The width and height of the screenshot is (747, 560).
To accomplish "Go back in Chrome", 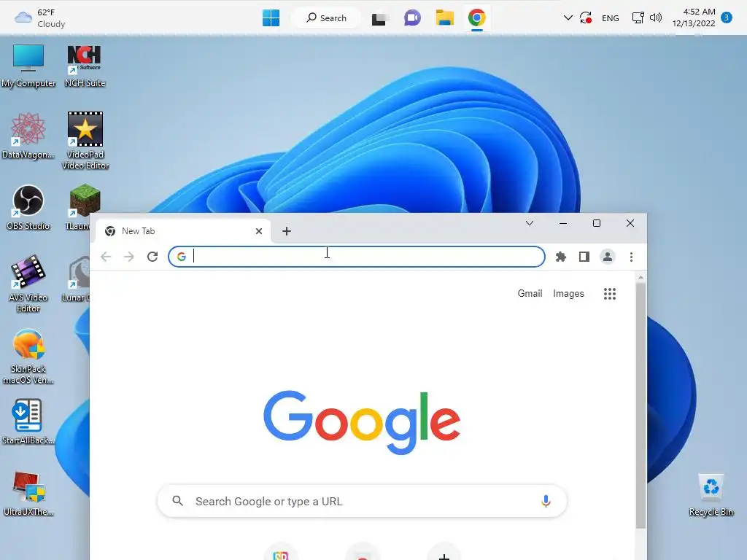I will [x=106, y=257].
